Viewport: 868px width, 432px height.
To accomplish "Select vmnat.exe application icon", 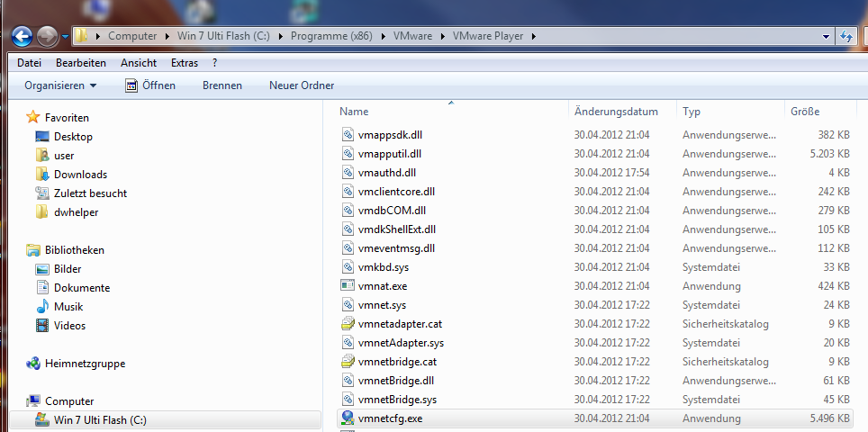I will click(x=347, y=286).
